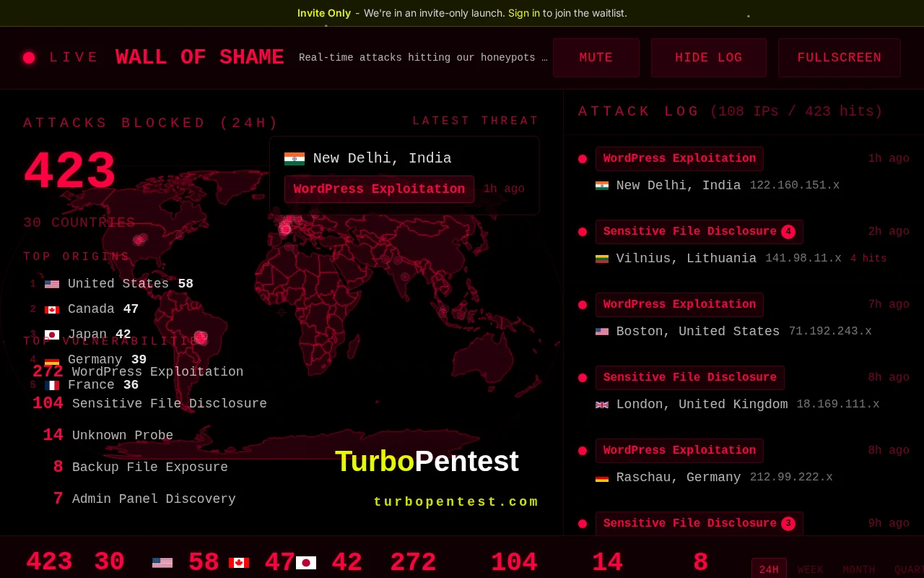This screenshot has width=924, height=578.
Task: Click the red dot of the New Delhi log entry
Action: [583, 159]
